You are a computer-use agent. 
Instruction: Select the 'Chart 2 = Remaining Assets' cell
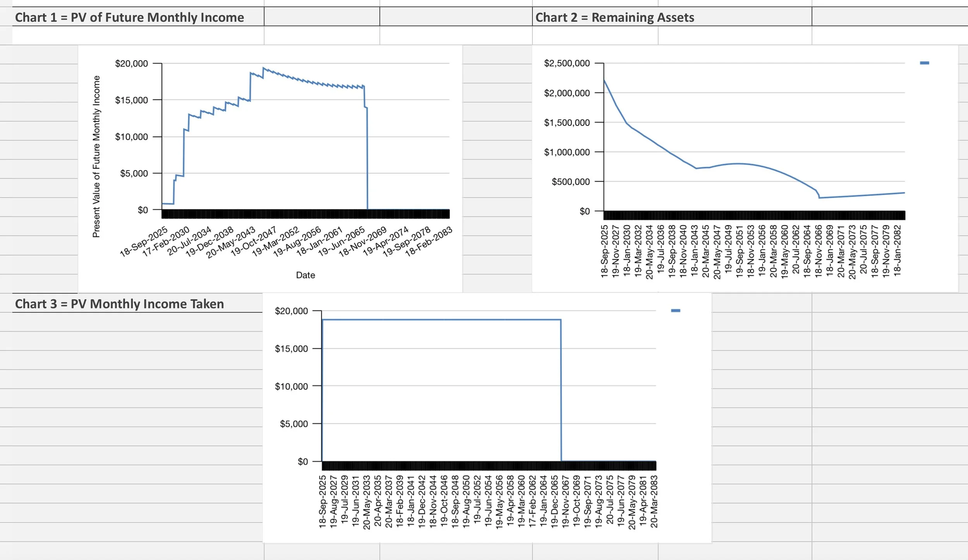pyautogui.click(x=614, y=17)
